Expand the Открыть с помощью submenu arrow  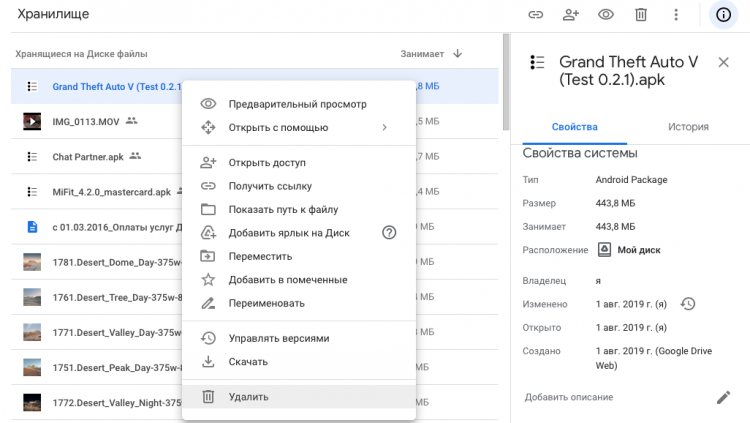click(385, 127)
